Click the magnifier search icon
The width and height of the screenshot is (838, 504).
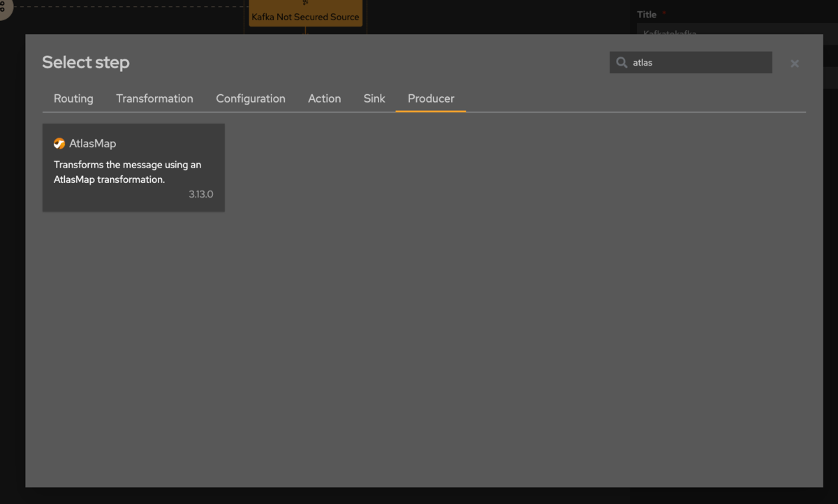622,63
